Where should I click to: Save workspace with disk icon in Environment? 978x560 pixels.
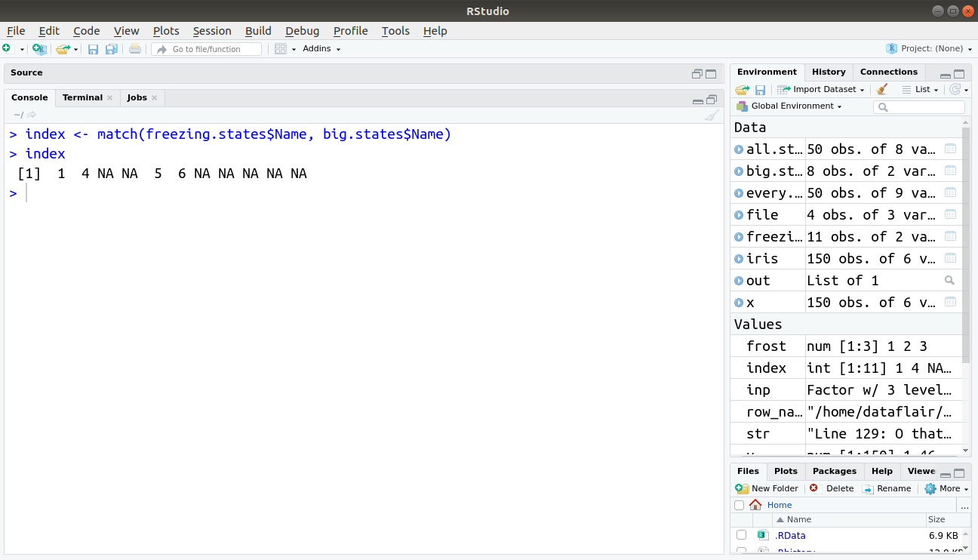(x=760, y=89)
